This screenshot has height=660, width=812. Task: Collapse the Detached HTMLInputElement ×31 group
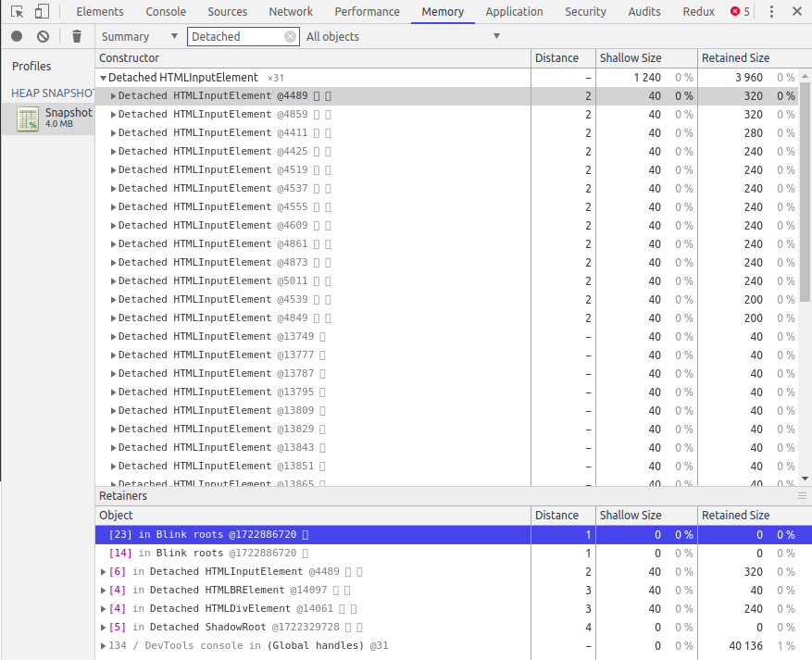pos(103,78)
